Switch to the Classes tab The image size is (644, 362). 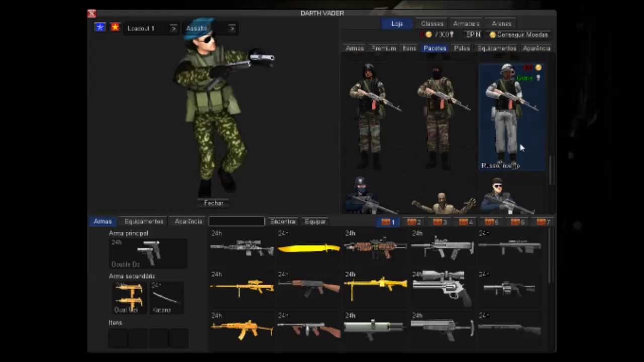pos(432,24)
